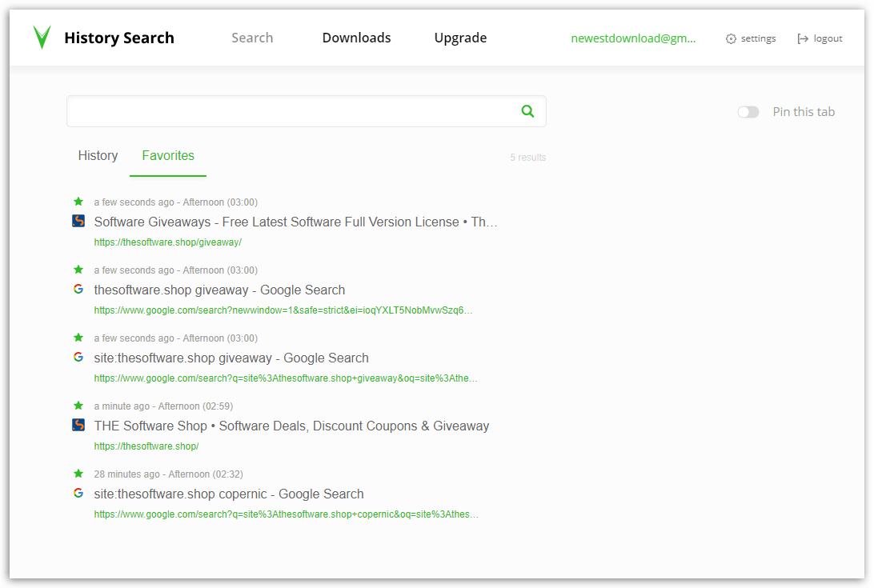Click the green magnifier search icon
This screenshot has height=588, width=874.
pyautogui.click(x=527, y=111)
